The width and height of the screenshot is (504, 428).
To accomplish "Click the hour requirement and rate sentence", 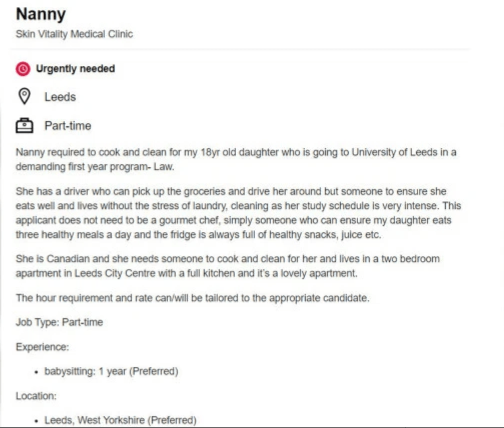I will point(192,298).
